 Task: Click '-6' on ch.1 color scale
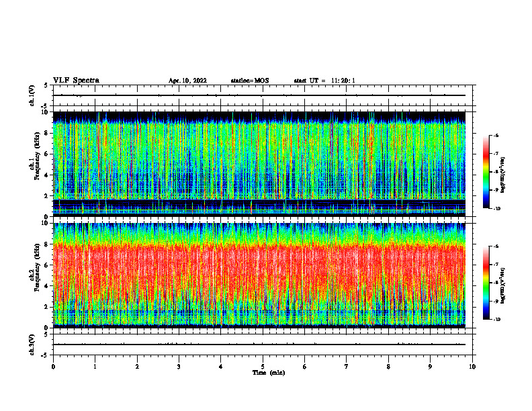point(496,136)
